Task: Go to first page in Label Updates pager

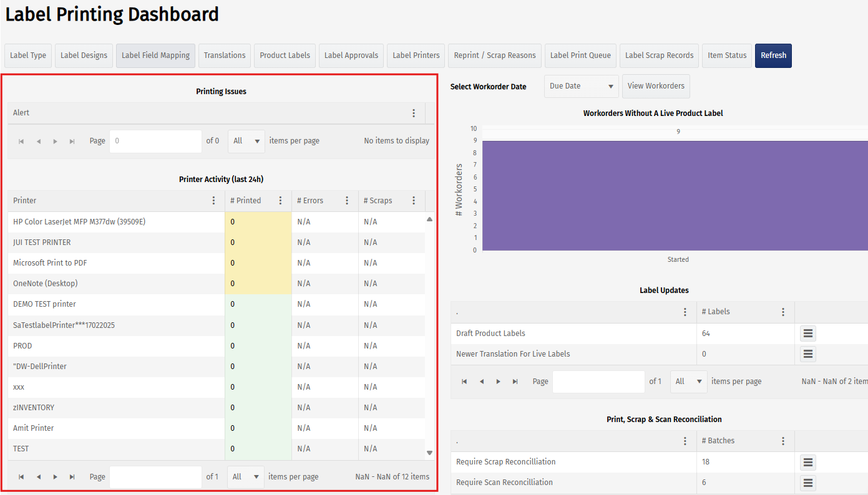Action: coord(464,382)
